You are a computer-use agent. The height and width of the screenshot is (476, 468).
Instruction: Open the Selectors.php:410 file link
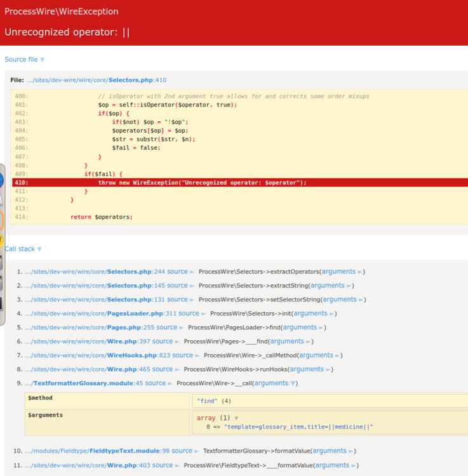coord(97,80)
